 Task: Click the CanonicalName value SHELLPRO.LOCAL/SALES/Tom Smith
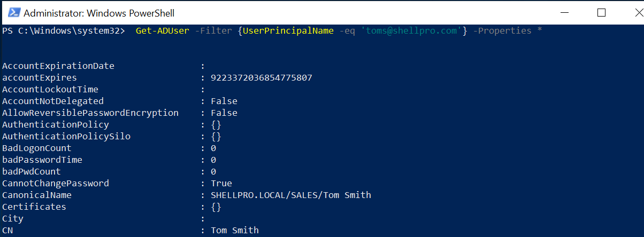point(291,195)
